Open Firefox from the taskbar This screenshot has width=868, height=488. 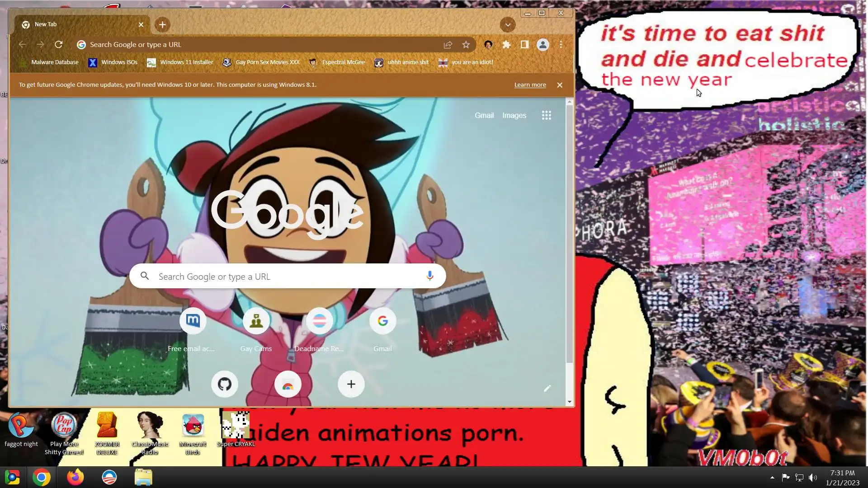(x=75, y=477)
